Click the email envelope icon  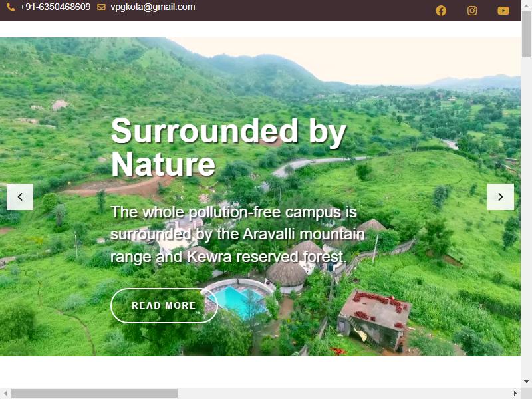pos(101,7)
